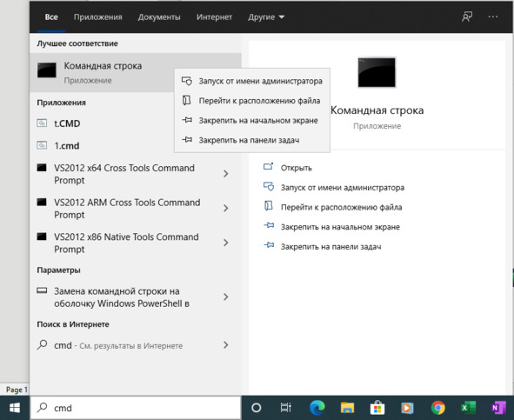Expand the Замена командной строки chevron
The width and height of the screenshot is (514, 420).
[x=226, y=297]
